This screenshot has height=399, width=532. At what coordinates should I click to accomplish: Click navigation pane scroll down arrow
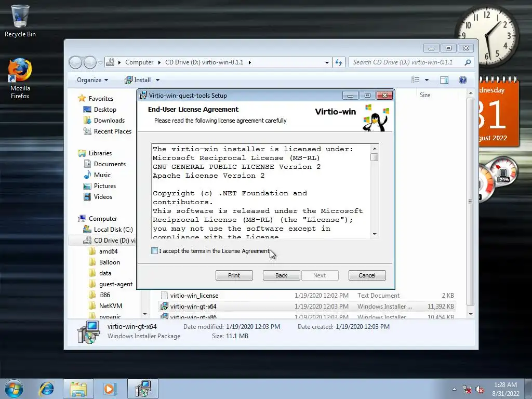pos(145,314)
